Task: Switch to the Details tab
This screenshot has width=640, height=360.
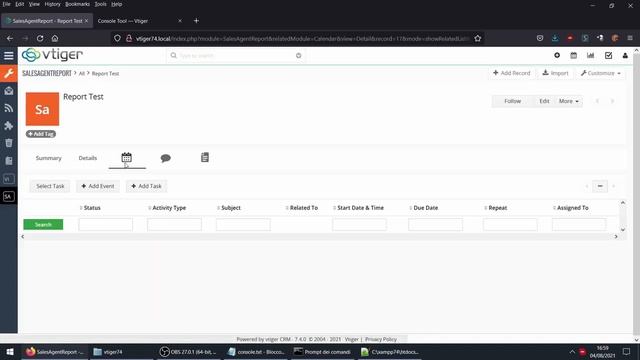Action: pyautogui.click(x=88, y=158)
